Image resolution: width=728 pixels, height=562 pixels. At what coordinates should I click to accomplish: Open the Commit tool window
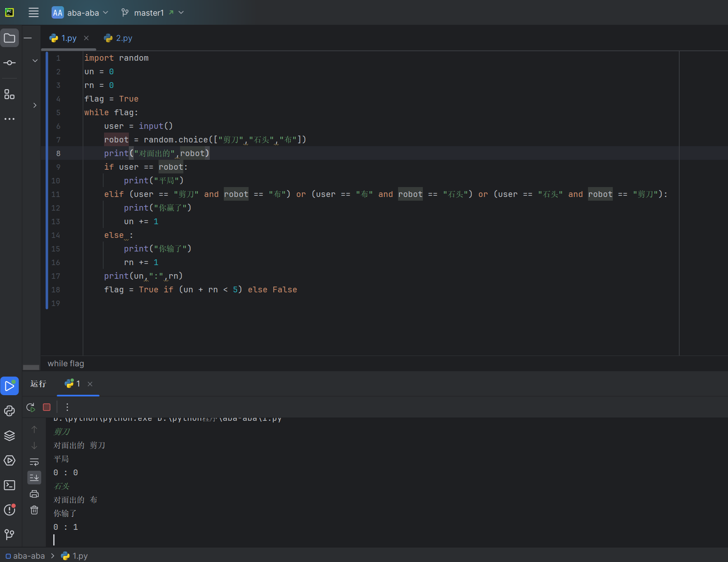9,63
